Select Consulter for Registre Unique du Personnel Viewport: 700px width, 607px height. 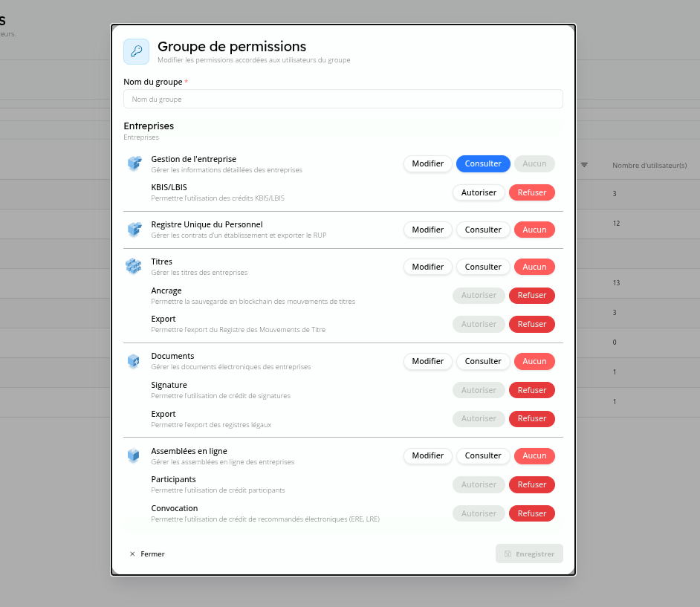(x=483, y=230)
